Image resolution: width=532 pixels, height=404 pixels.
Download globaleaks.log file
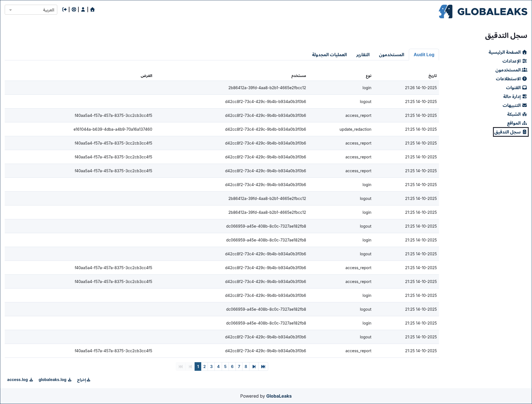[x=55, y=380]
